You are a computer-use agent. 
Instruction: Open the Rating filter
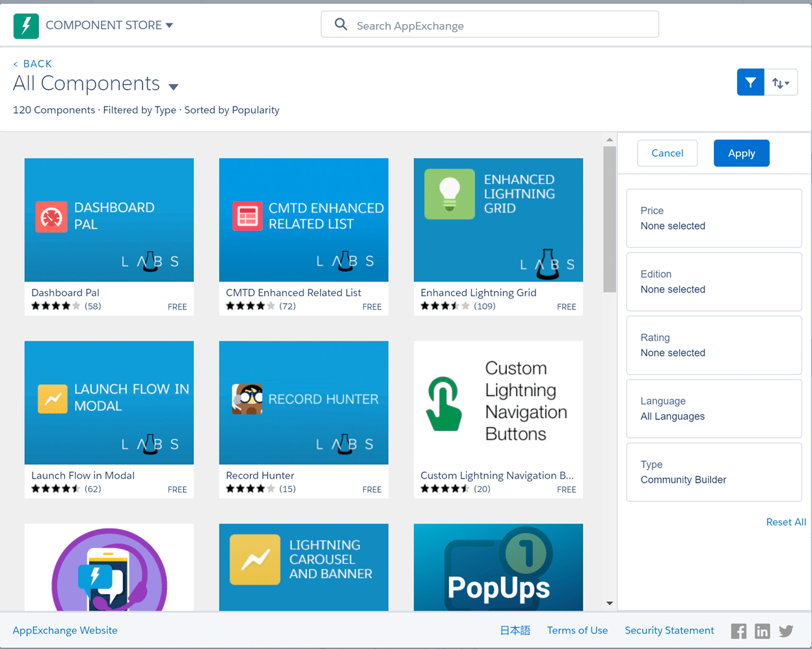(x=714, y=345)
